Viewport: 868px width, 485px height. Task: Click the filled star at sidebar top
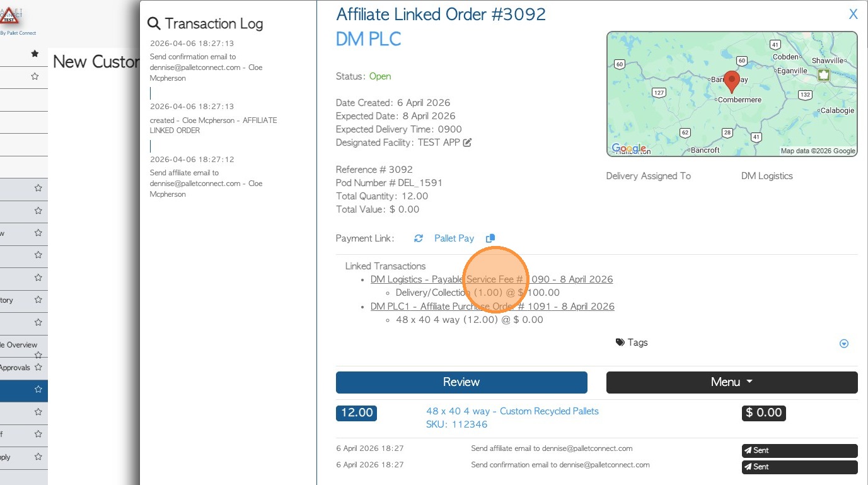point(35,54)
